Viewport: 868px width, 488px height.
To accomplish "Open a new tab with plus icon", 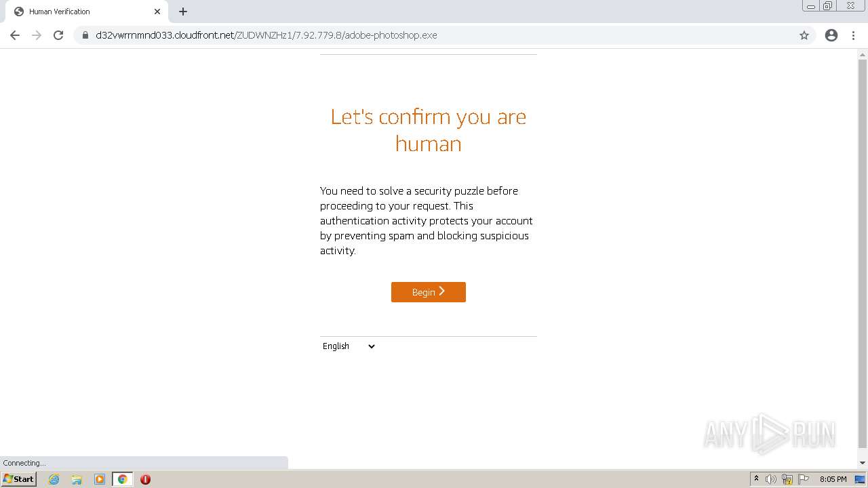I will 183,12.
